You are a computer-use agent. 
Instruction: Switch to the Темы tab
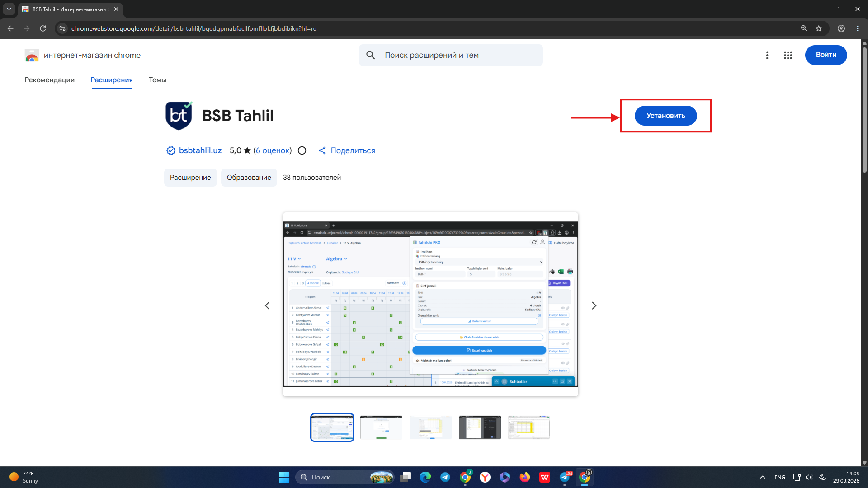pos(157,80)
